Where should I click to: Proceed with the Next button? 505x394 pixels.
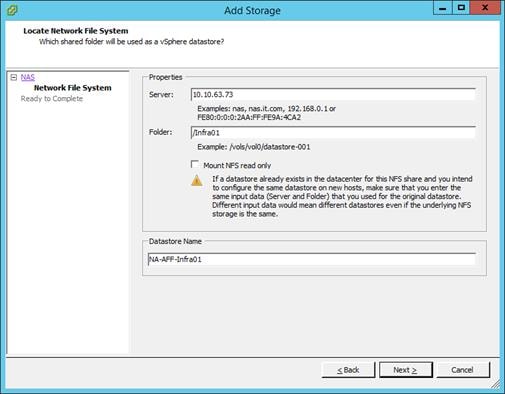pyautogui.click(x=406, y=370)
